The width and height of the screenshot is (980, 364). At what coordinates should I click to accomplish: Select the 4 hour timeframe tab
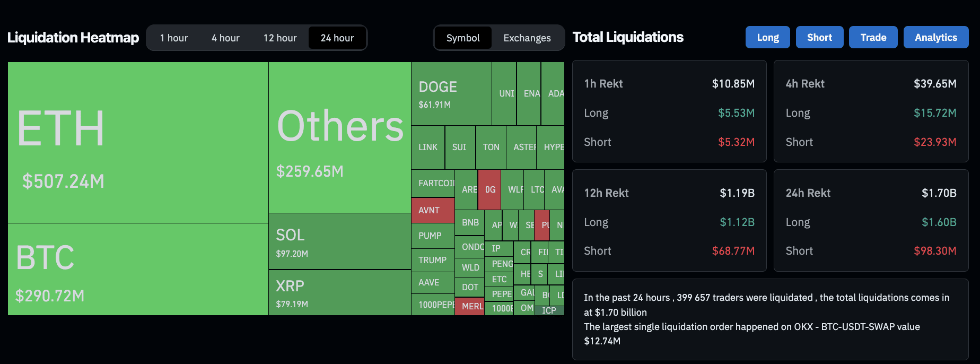click(225, 38)
